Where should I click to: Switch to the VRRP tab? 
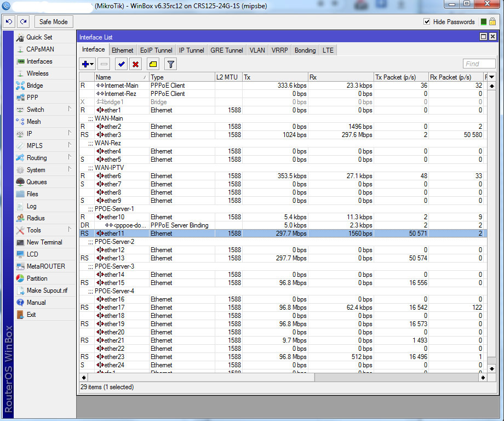coord(279,50)
